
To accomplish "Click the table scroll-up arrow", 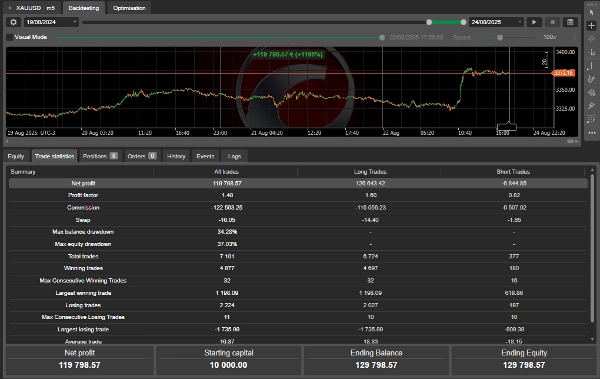I will 592,170.
